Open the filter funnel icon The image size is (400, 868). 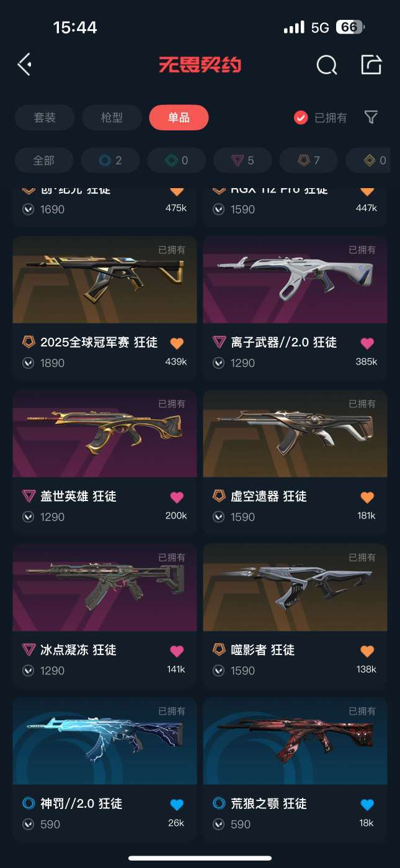tap(371, 117)
